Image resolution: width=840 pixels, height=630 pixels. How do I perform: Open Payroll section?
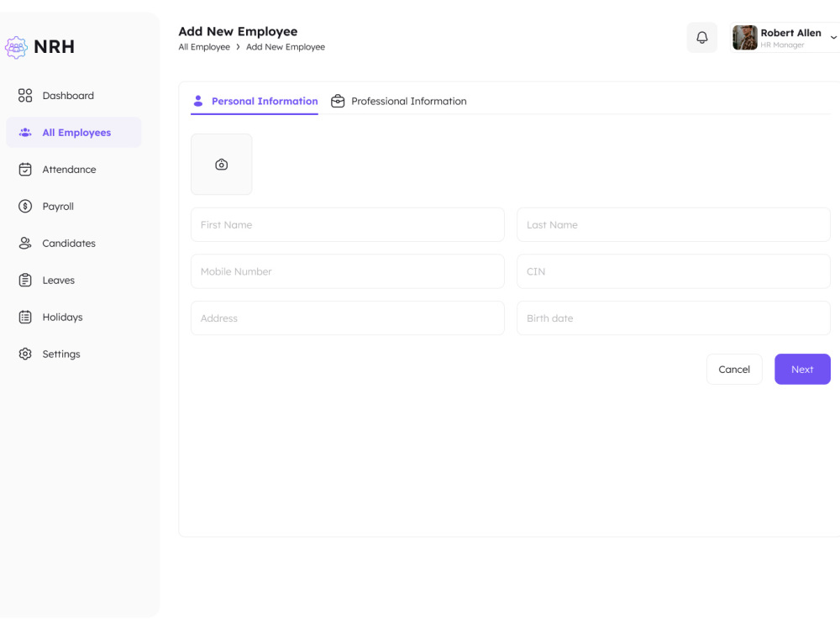(74, 207)
